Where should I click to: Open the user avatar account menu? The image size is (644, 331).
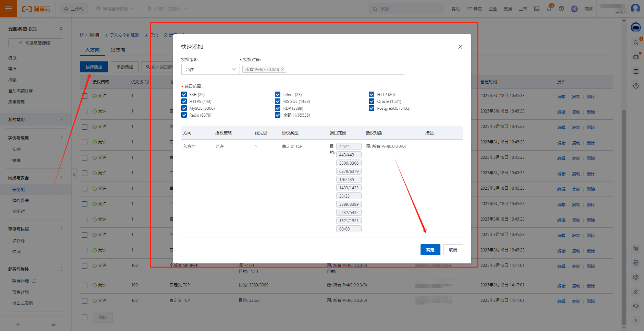635,8
